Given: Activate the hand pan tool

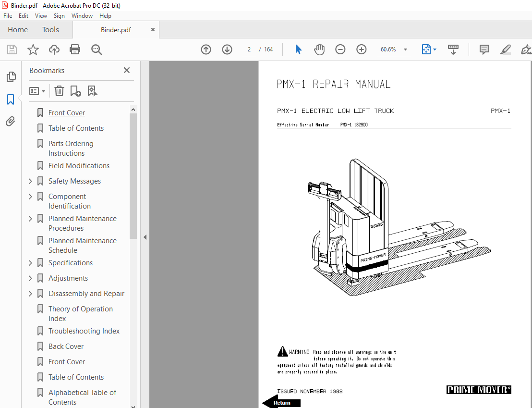Looking at the screenshot, I should tap(319, 49).
